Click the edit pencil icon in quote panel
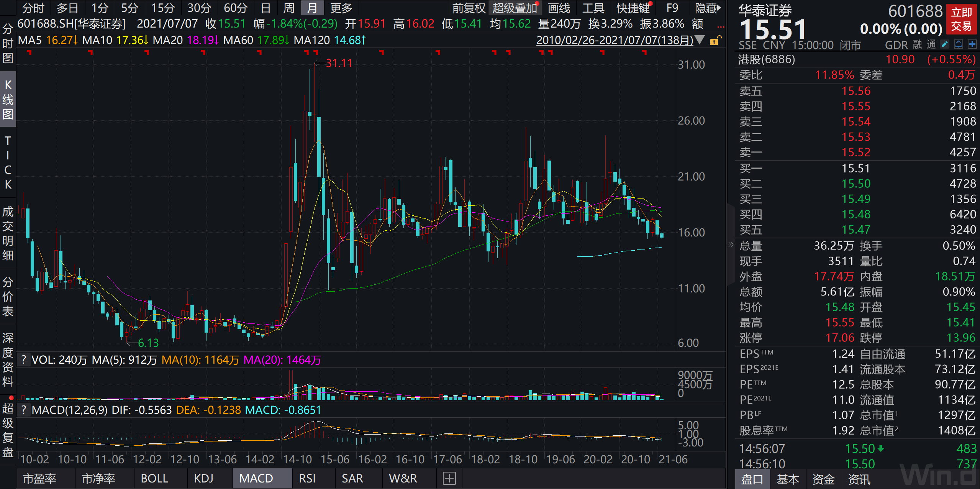 945,44
